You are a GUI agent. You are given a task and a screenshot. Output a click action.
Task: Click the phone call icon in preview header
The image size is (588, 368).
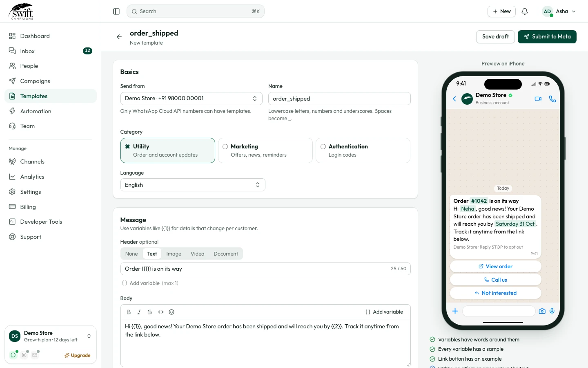552,99
